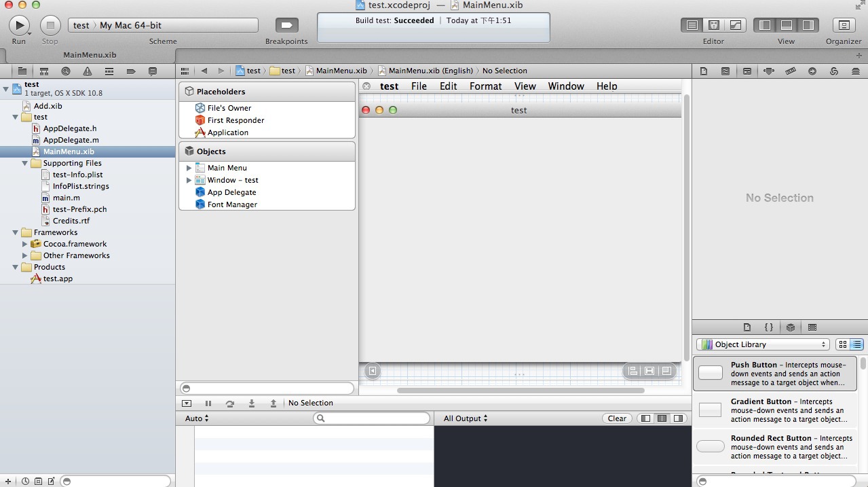Show the View Effects inspector
This screenshot has height=487, width=868.
pos(855,71)
